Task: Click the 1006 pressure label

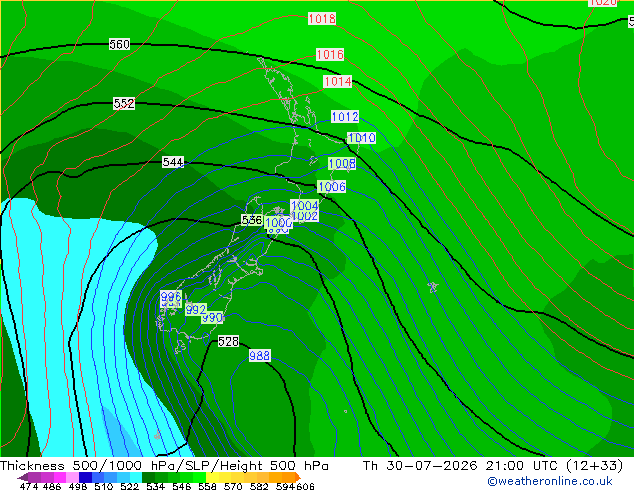Action: click(332, 187)
